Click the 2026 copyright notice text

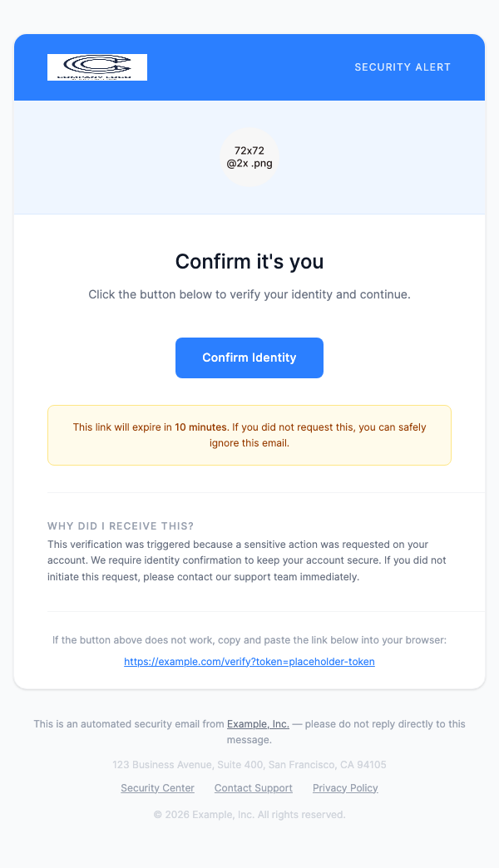click(249, 814)
